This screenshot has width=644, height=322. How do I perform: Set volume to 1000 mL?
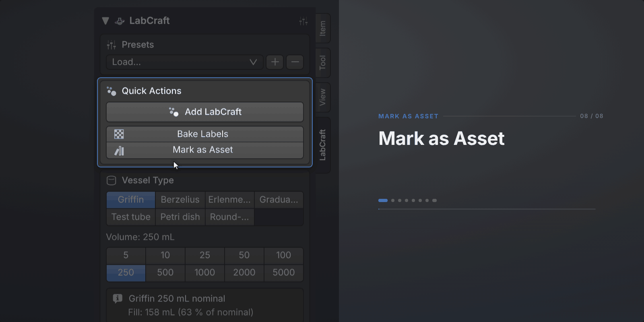pos(205,272)
